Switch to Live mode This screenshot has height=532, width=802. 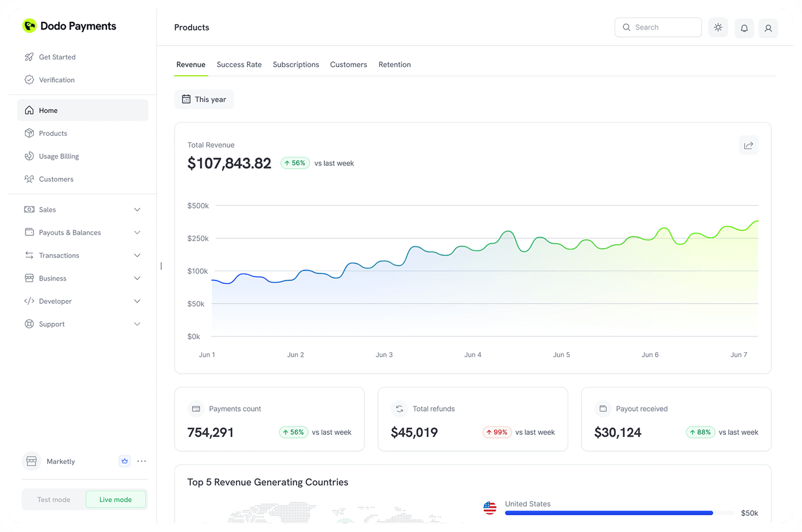116,500
